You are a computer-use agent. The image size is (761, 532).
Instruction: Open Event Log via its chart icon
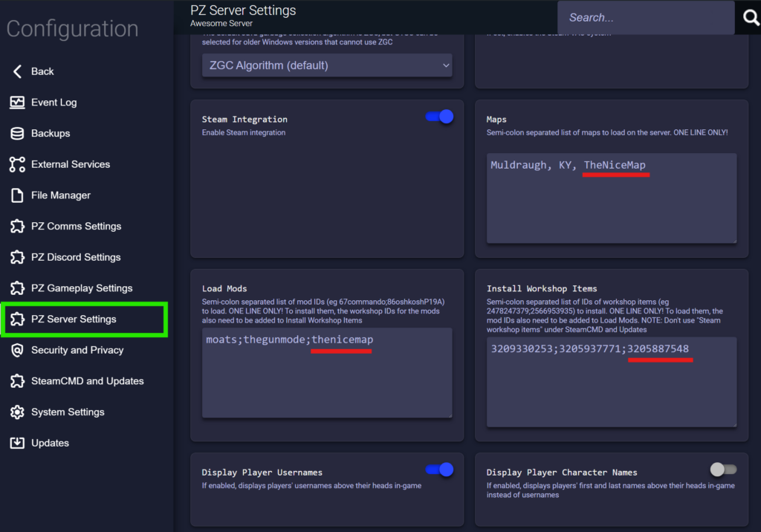[17, 103]
